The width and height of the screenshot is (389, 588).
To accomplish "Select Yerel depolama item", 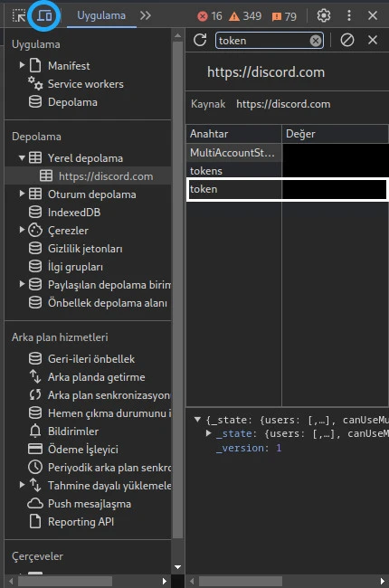I will tap(85, 158).
